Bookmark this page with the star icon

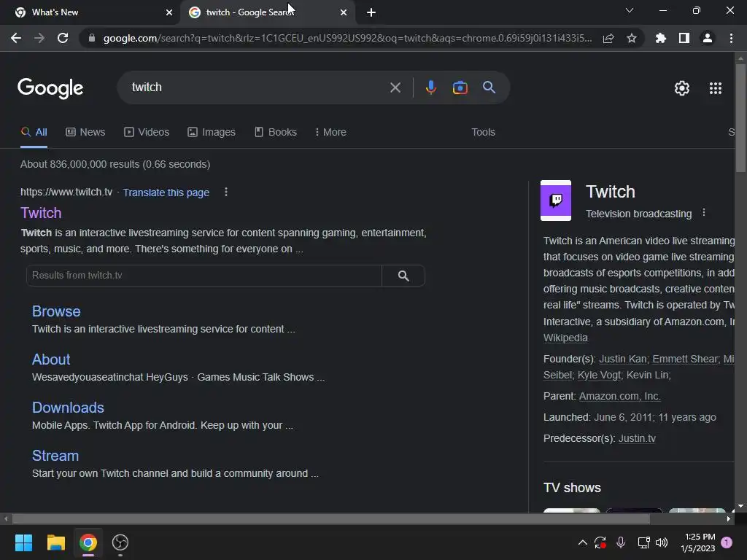click(632, 38)
